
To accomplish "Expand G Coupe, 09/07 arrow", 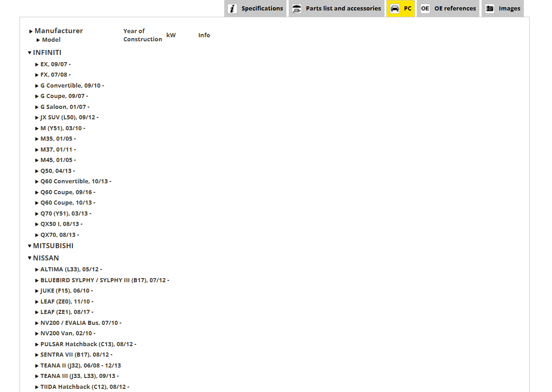I will [x=37, y=96].
